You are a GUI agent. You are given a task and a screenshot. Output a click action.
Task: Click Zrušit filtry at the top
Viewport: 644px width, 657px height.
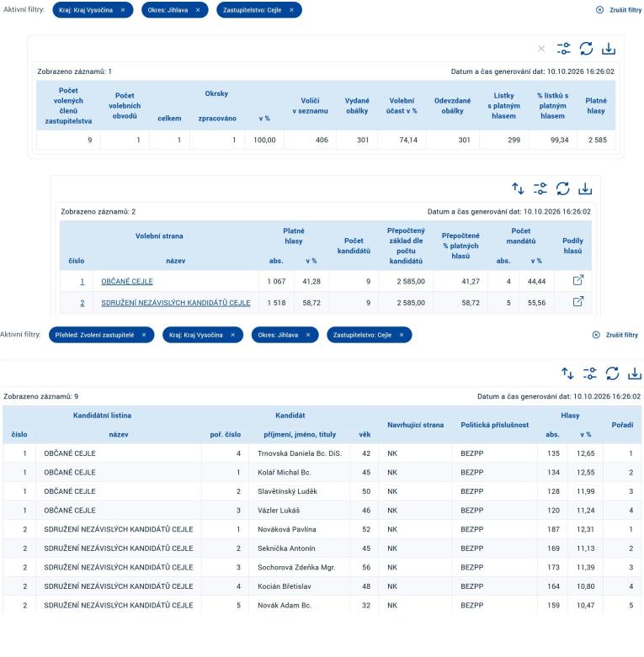click(619, 10)
